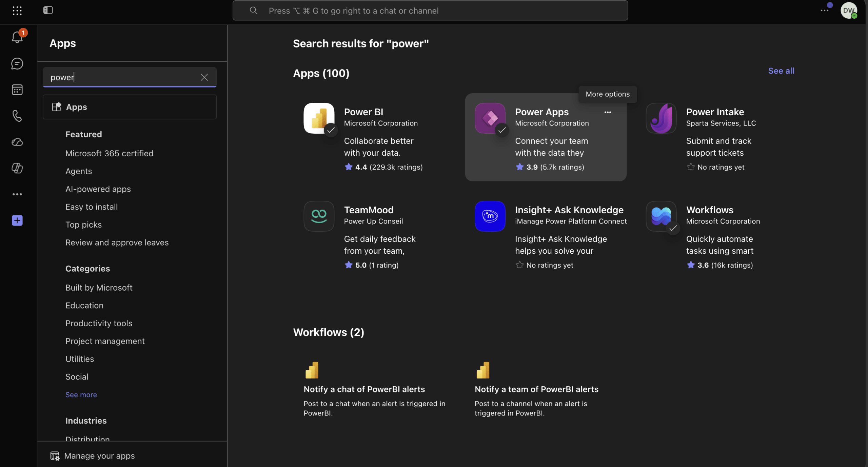Select Review and approve leaves
The height and width of the screenshot is (467, 868).
117,242
